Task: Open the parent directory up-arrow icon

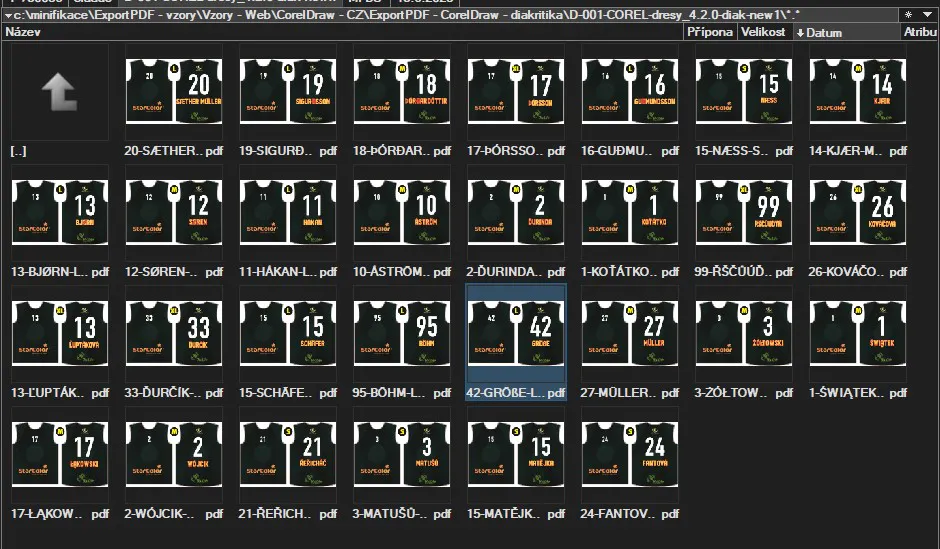Action: 59,92
